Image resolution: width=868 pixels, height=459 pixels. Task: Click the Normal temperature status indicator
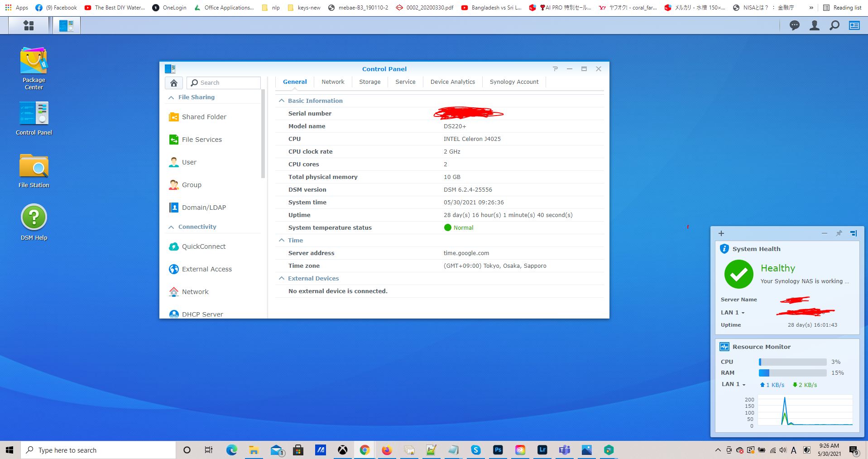click(x=459, y=227)
